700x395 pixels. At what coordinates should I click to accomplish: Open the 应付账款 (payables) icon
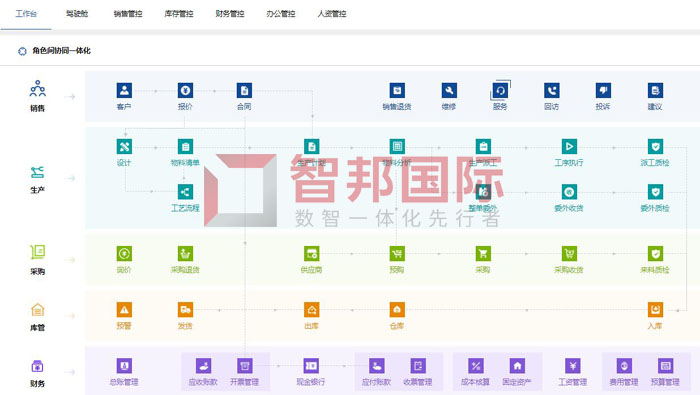tap(377, 366)
